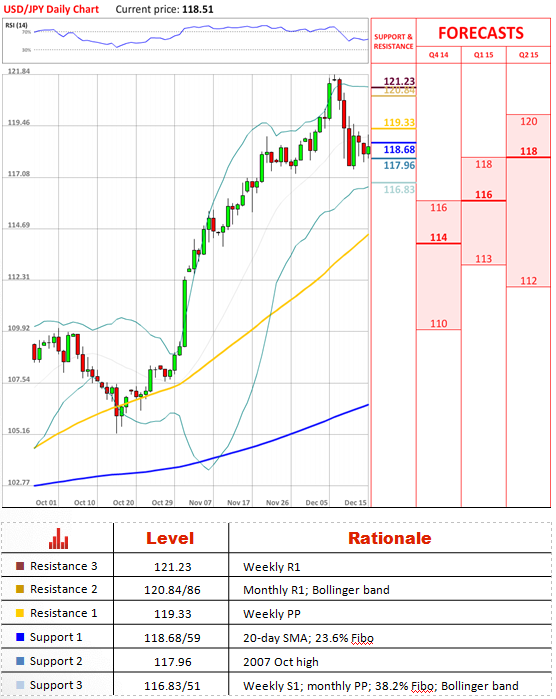Click the 117.96 support level label
This screenshot has width=556, height=699.
399,165
